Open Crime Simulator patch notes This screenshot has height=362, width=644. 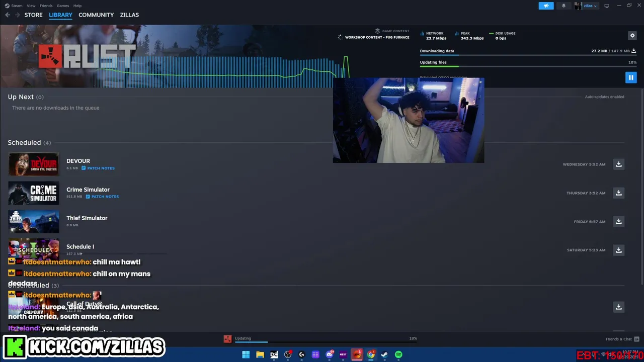(x=102, y=197)
